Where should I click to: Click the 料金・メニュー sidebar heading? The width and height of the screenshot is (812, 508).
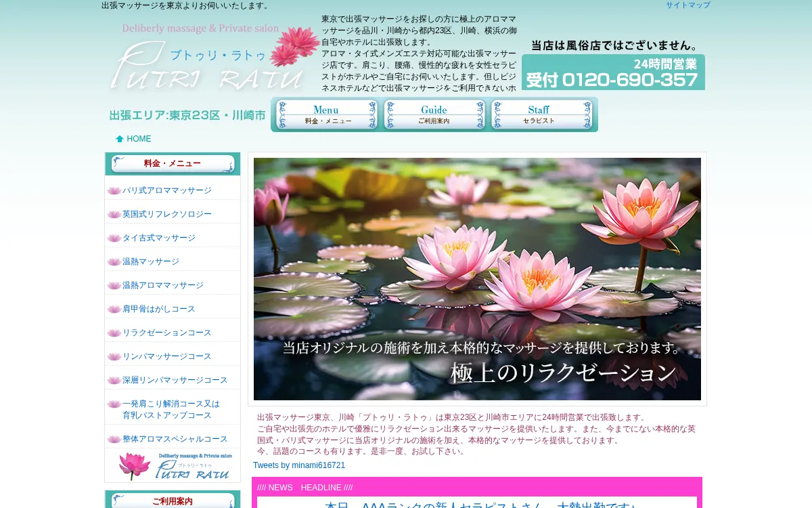tap(173, 164)
